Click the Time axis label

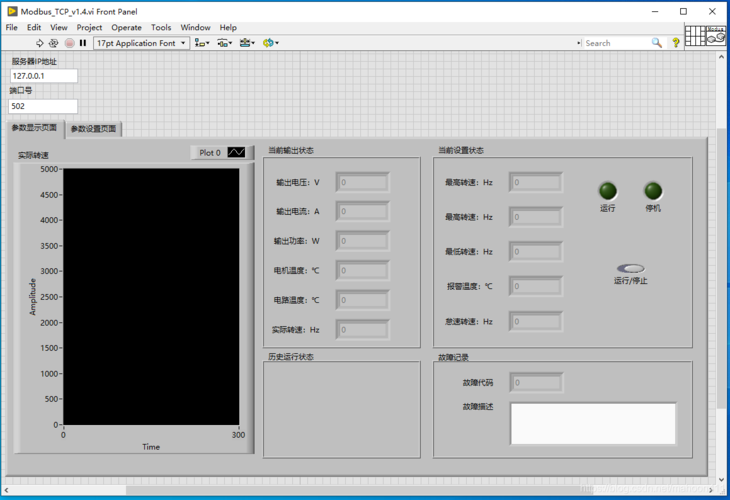pyautogui.click(x=151, y=447)
